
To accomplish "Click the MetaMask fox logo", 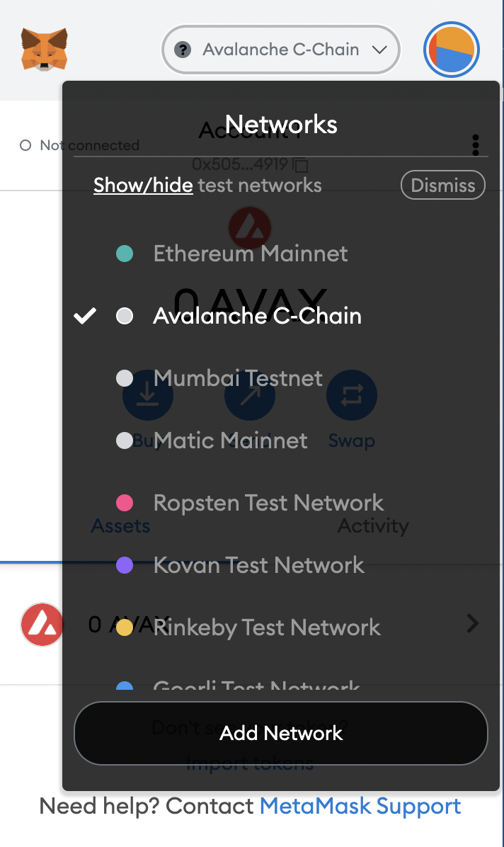I will pos(44,50).
